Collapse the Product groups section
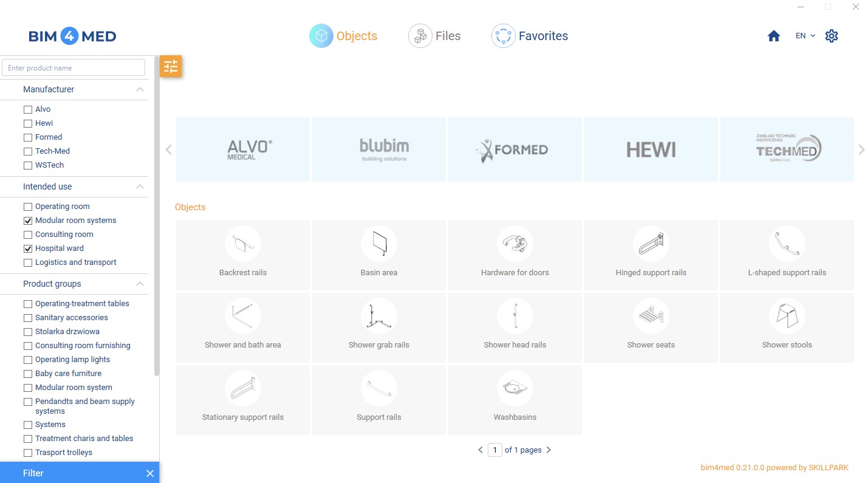 [140, 284]
